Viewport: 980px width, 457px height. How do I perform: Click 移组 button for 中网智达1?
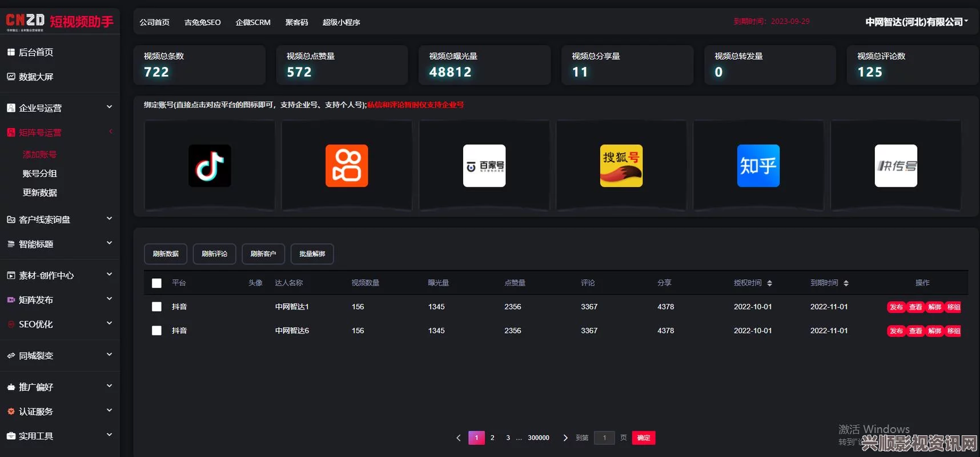coord(954,307)
